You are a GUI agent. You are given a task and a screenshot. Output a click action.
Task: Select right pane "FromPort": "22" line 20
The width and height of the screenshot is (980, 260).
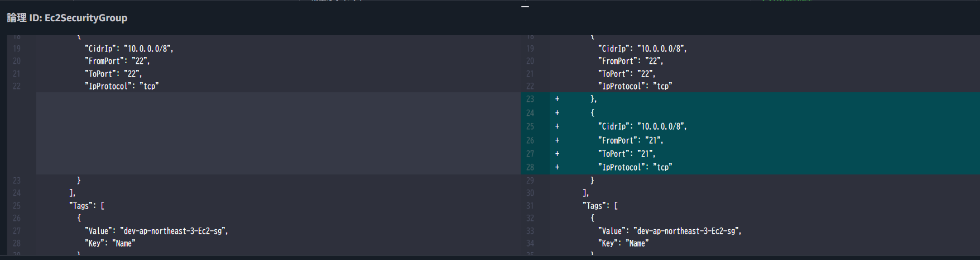click(631, 61)
